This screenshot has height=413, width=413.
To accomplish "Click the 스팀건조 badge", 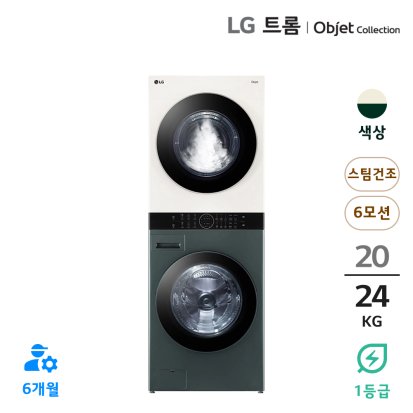I will [372, 174].
